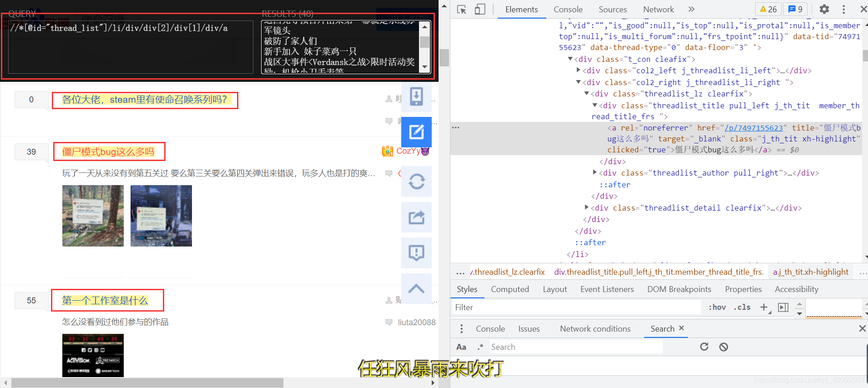
Task: Open the 僵尸模式bug这么多吗 thread link
Action: (x=108, y=152)
